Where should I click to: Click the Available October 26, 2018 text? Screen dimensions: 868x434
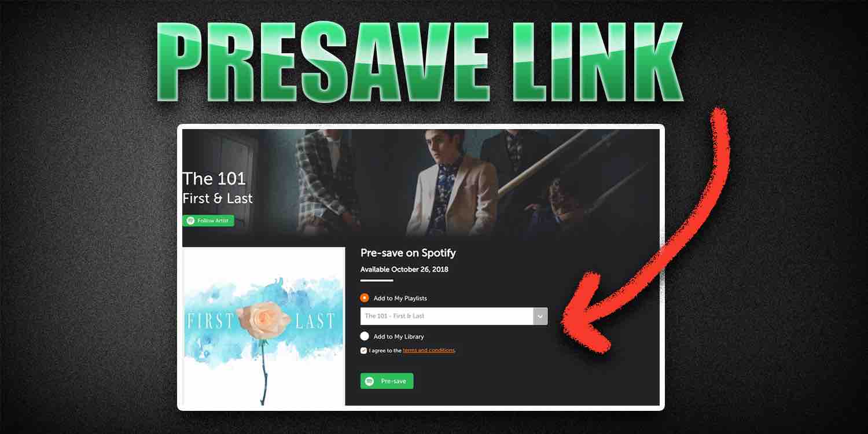click(404, 270)
